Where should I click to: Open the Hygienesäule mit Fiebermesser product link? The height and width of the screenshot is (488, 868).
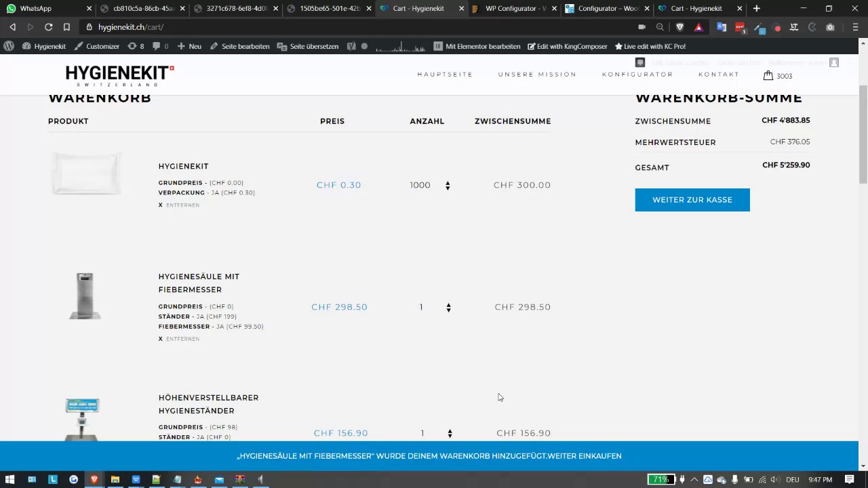(x=199, y=283)
